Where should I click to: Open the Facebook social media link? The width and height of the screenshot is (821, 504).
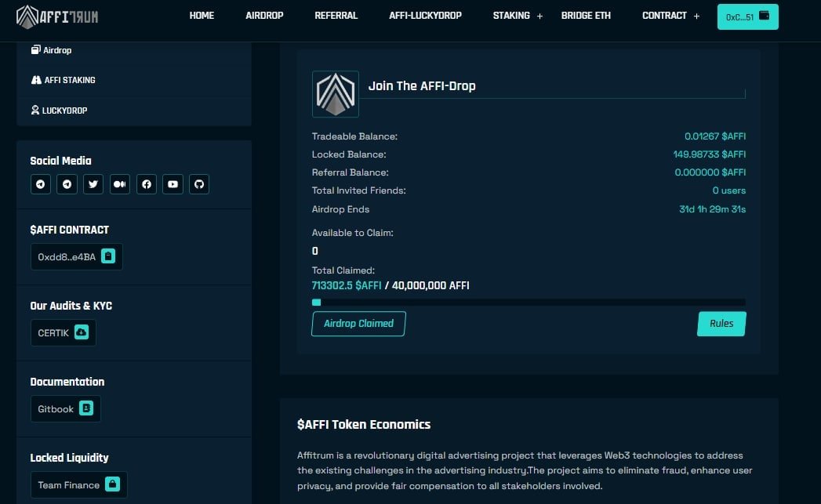coord(147,184)
